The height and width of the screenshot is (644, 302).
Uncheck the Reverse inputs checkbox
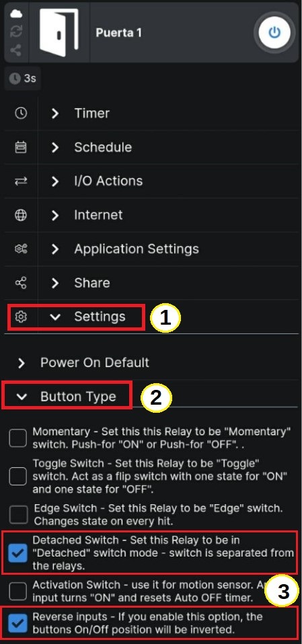coord(18,622)
